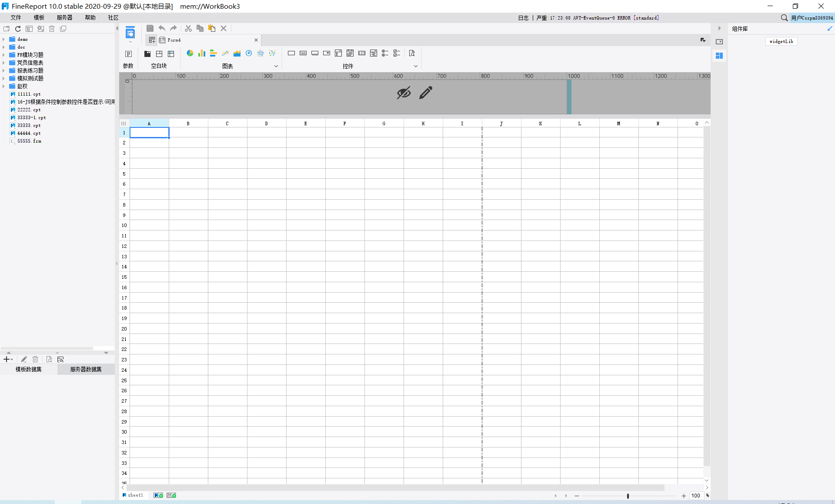Viewport: 835px width, 504px height.
Task: Open the 帮助 menu
Action: [90, 18]
